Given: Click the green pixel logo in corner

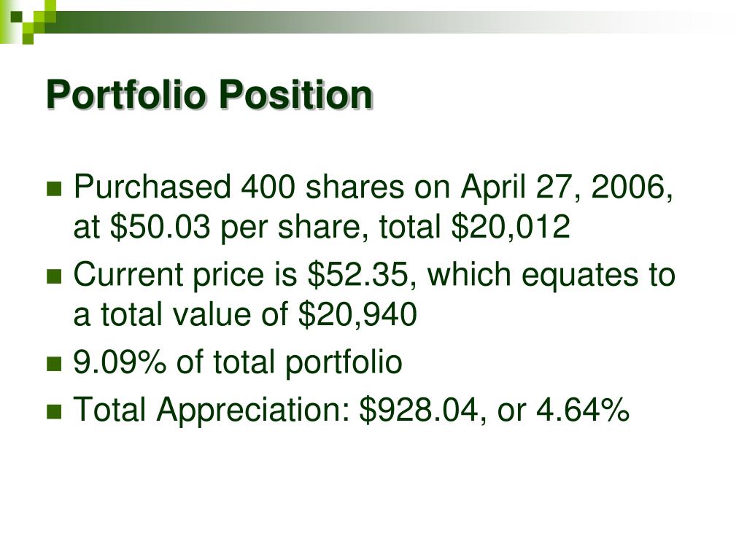Looking at the screenshot, I should [x=28, y=21].
